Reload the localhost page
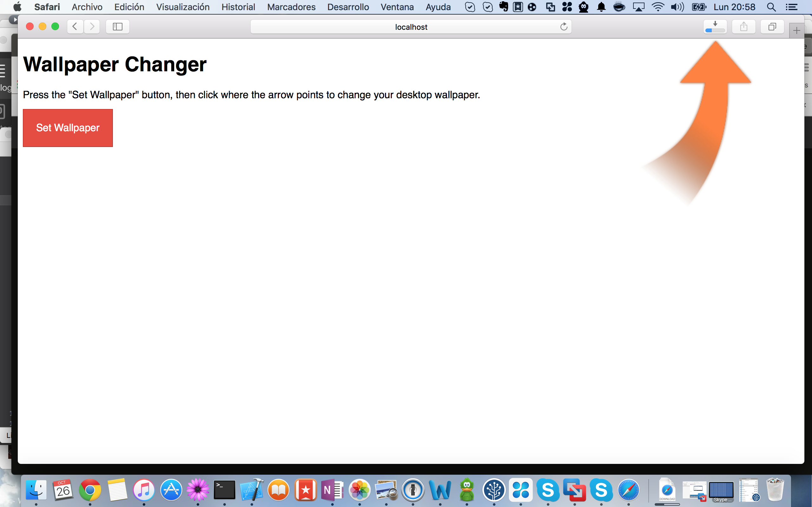Viewport: 812px width, 507px height. (564, 27)
